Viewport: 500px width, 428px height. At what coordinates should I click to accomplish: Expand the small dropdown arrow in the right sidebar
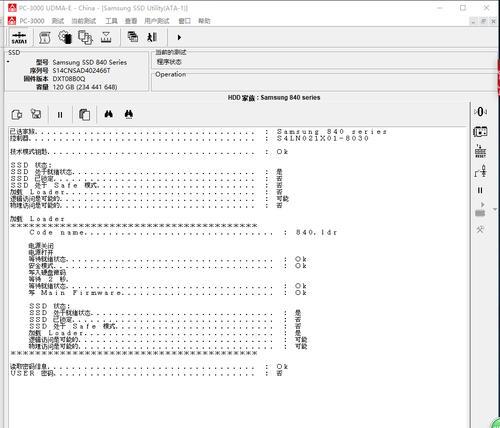[x=495, y=209]
